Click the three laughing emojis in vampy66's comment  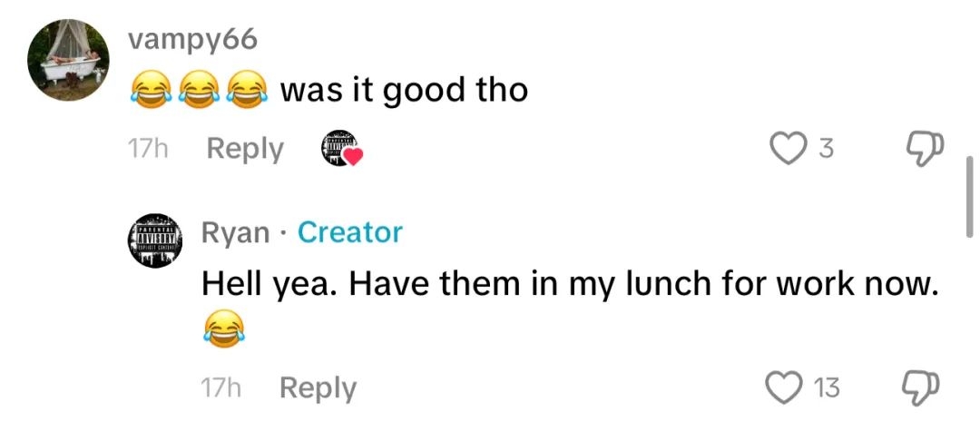pos(199,89)
